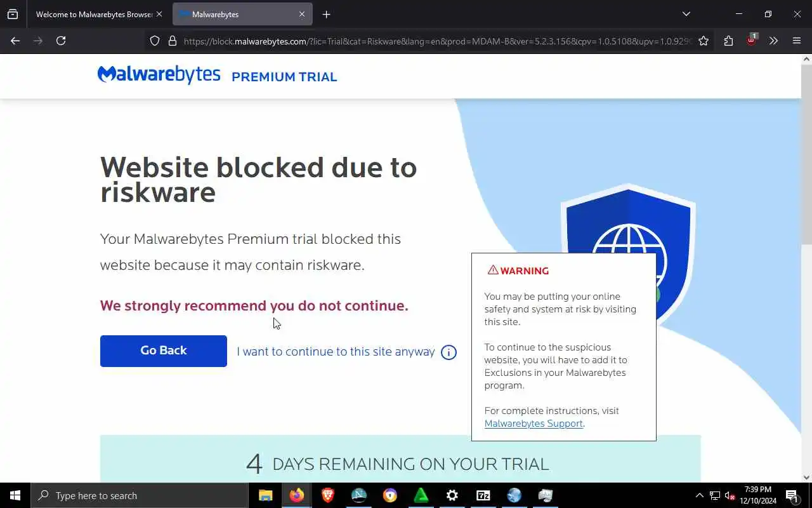812x508 pixels.
Task: Click I want to continue to this site anyway
Action: pyautogui.click(x=336, y=352)
